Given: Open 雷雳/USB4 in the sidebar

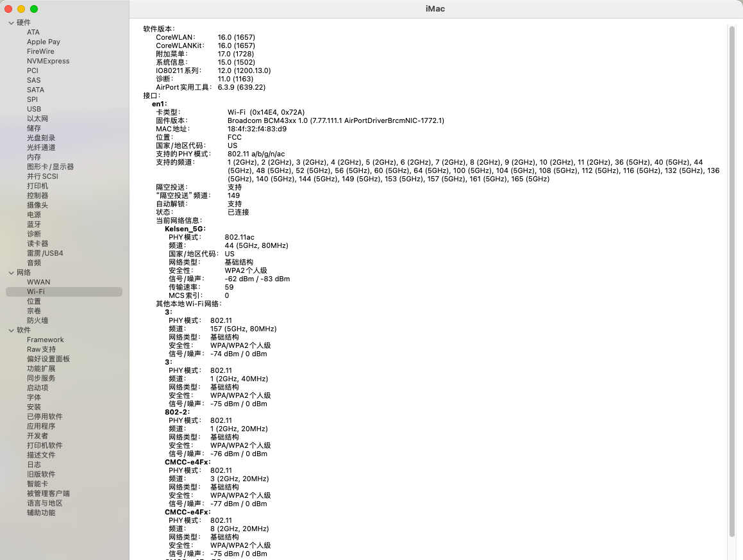Looking at the screenshot, I should (45, 254).
